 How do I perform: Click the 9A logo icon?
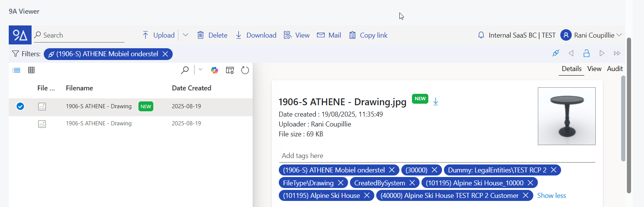tap(20, 35)
